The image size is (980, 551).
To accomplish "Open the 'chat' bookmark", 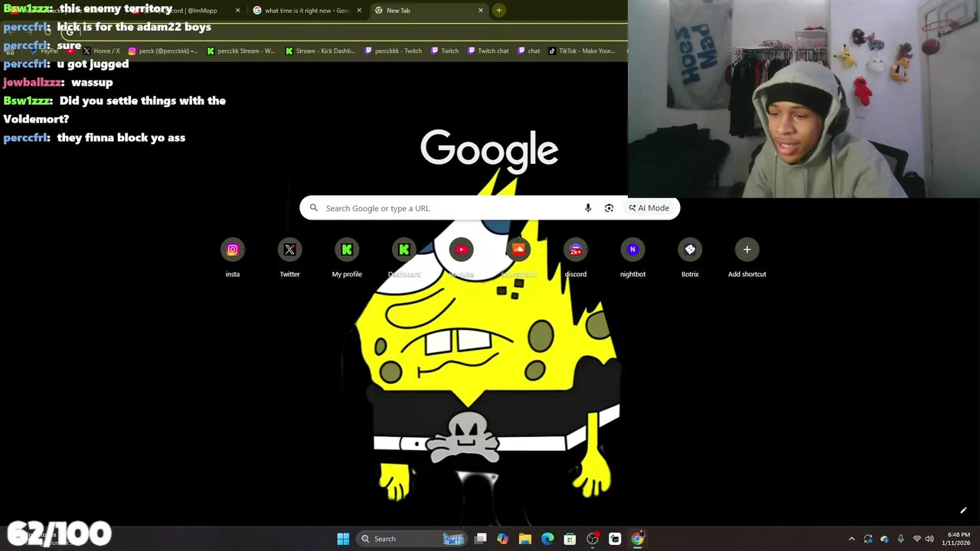I will [x=529, y=51].
